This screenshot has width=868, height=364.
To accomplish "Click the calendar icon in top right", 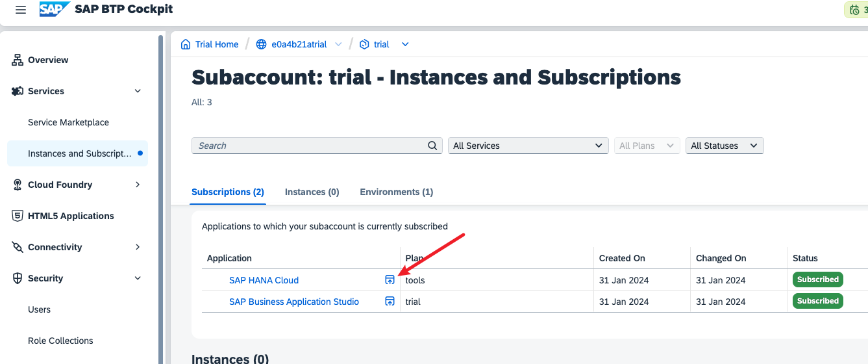I will pos(854,10).
